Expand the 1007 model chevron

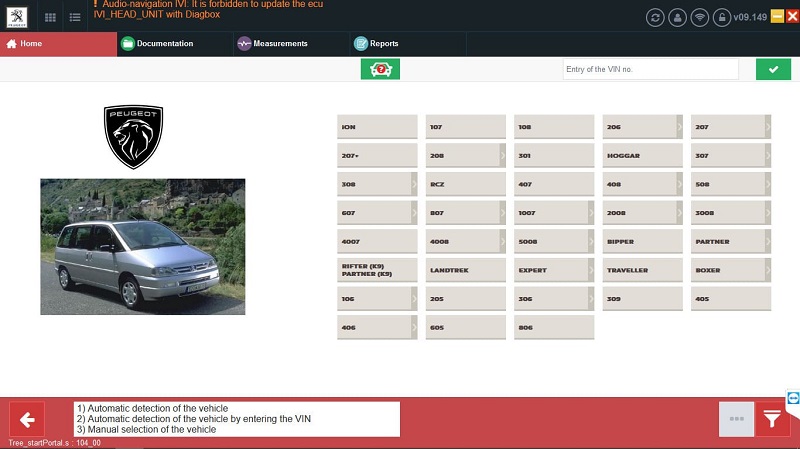591,213
